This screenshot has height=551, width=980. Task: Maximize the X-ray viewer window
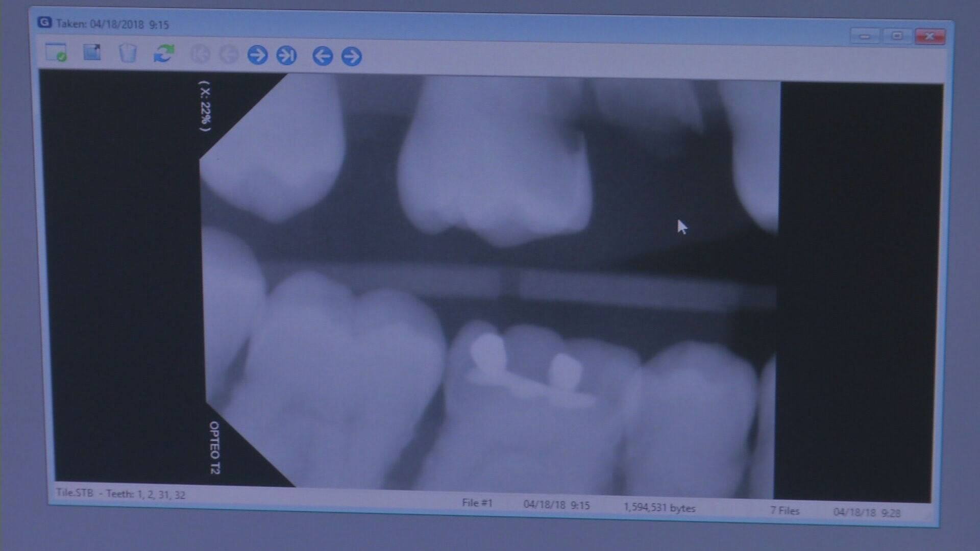pyautogui.click(x=897, y=36)
